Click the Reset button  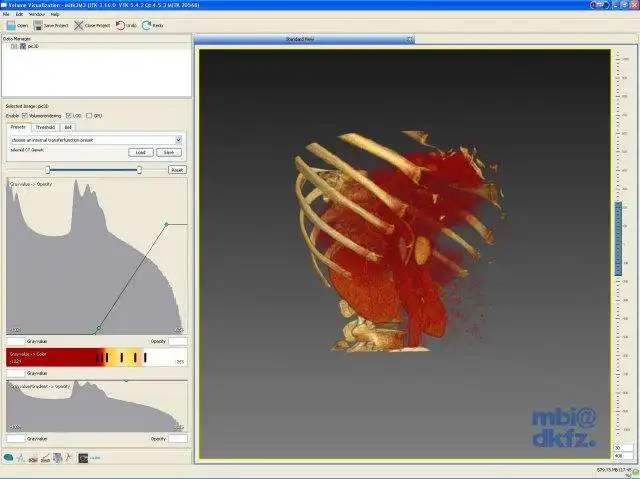177,170
